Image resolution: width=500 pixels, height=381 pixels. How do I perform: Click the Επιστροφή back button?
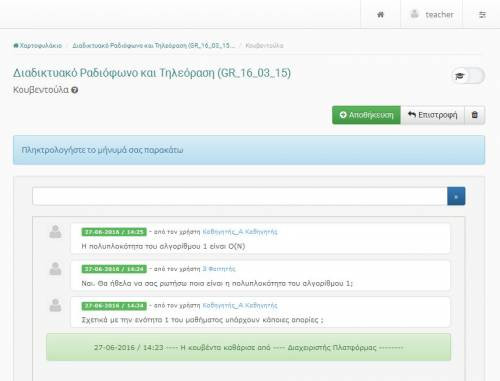pyautogui.click(x=432, y=115)
